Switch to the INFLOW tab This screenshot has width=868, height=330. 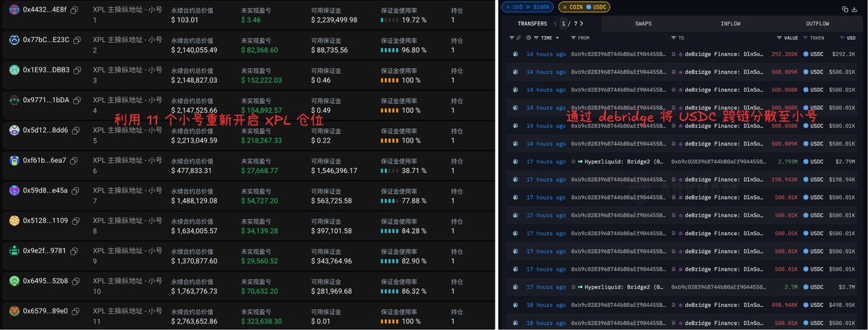731,23
